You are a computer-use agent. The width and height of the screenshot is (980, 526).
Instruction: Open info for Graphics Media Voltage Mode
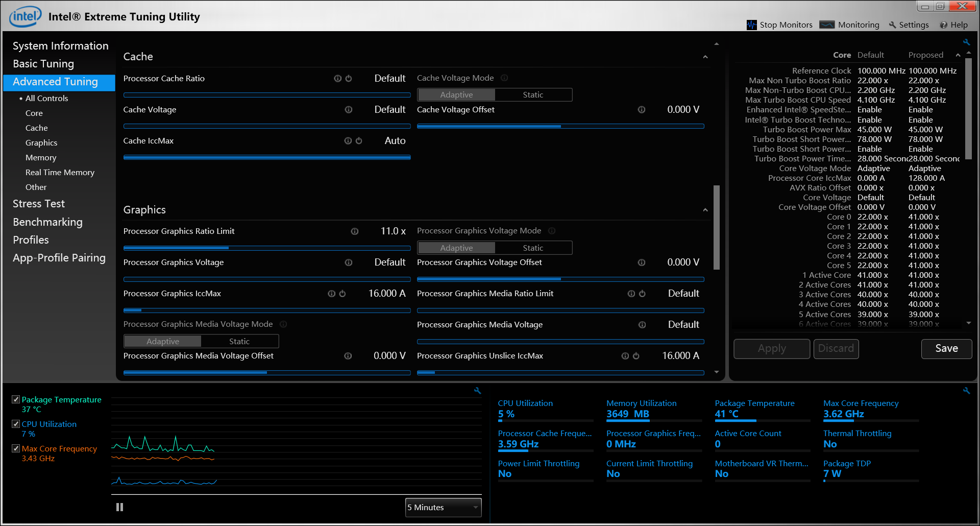[283, 324]
